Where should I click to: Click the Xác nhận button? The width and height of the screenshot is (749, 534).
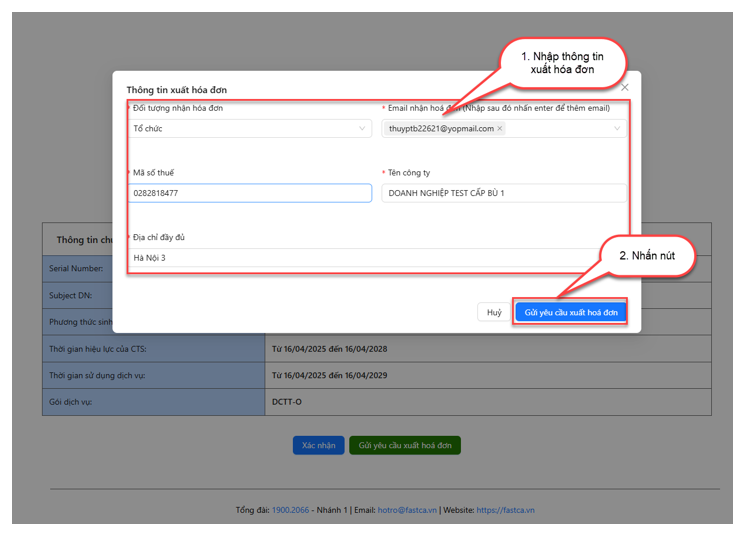click(x=318, y=445)
